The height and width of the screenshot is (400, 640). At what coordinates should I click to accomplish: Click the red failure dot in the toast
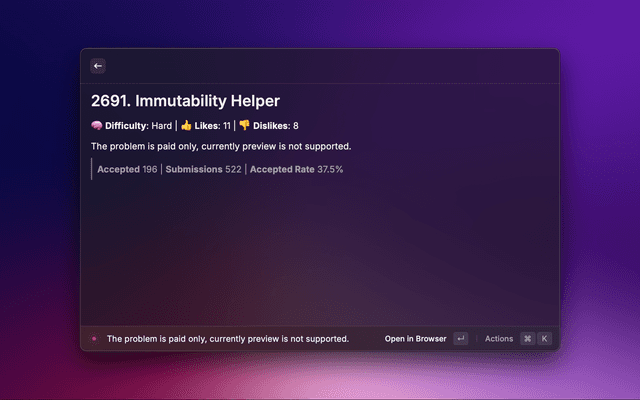(x=94, y=339)
